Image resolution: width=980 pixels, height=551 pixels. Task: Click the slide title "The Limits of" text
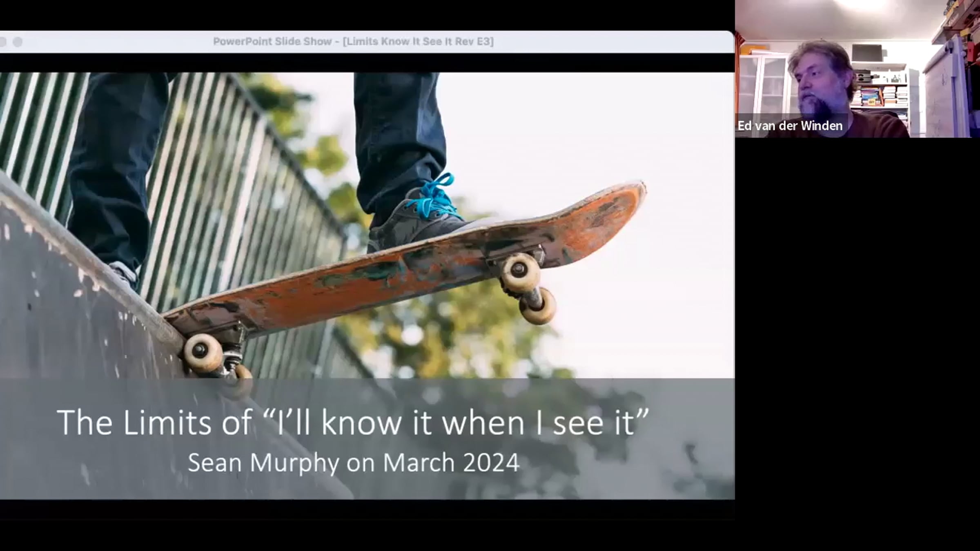coord(154,422)
